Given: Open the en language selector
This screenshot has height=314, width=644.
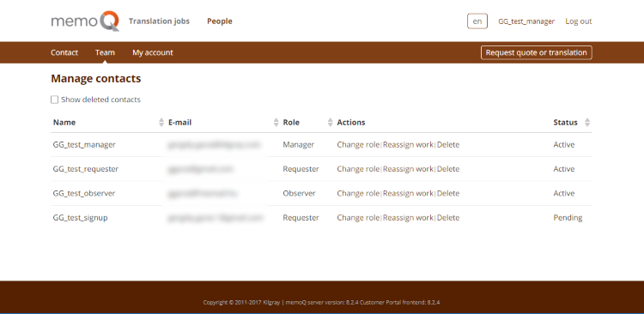Looking at the screenshot, I should 477,21.
